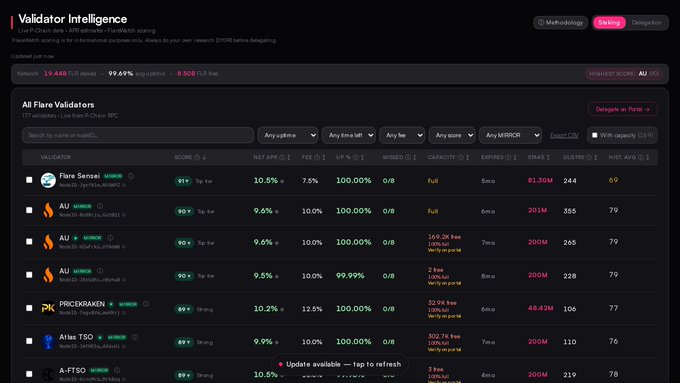Open Any uptime filter dropdown
The height and width of the screenshot is (383, 680).
click(x=288, y=135)
